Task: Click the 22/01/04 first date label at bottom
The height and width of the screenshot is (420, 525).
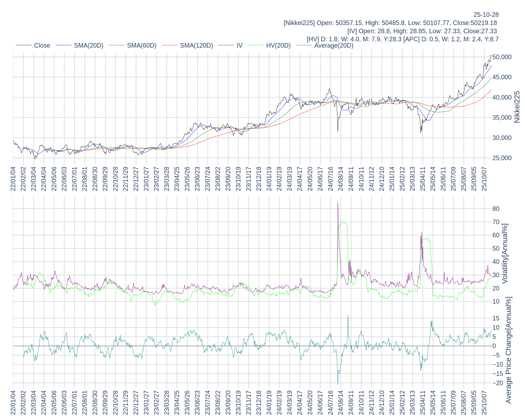Action: (x=13, y=403)
